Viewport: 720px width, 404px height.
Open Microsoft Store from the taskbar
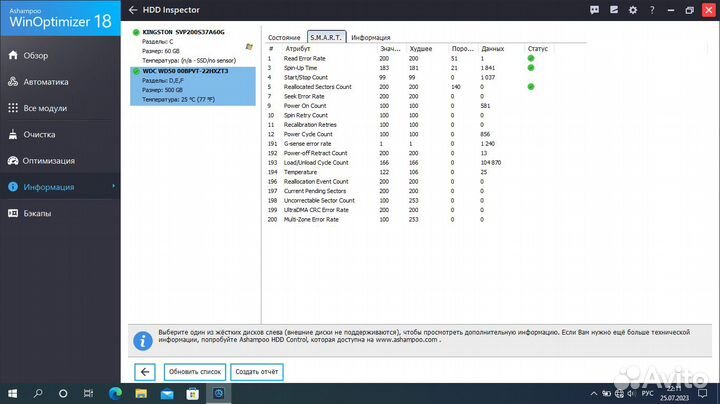click(193, 393)
